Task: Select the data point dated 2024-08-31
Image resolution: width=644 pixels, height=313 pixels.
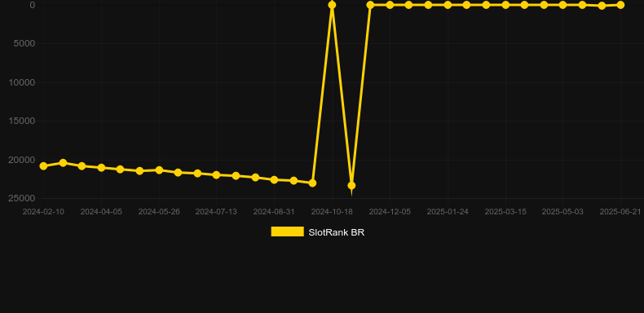Action: click(x=275, y=180)
